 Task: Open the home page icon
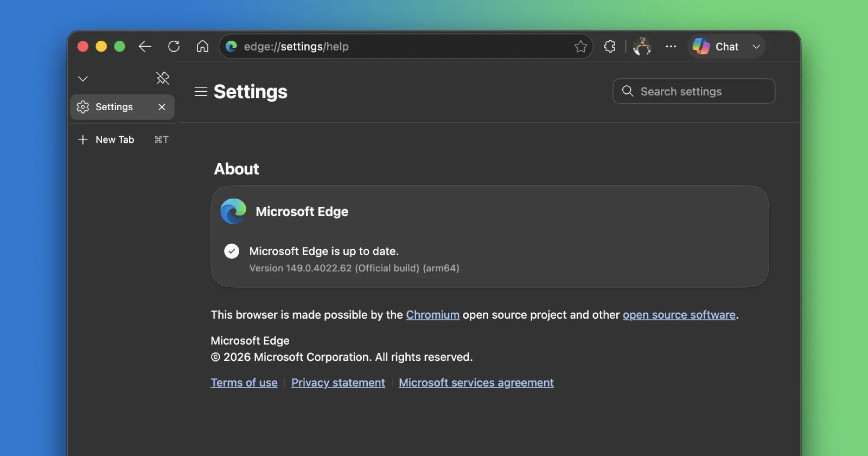tap(202, 47)
